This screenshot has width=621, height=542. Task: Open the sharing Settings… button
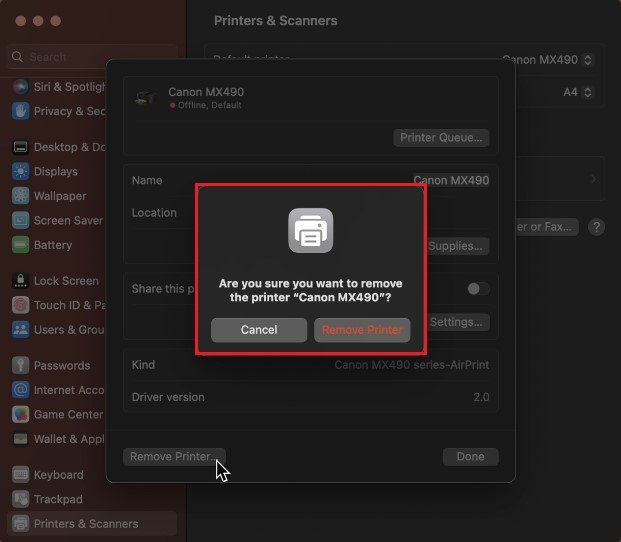pos(456,322)
